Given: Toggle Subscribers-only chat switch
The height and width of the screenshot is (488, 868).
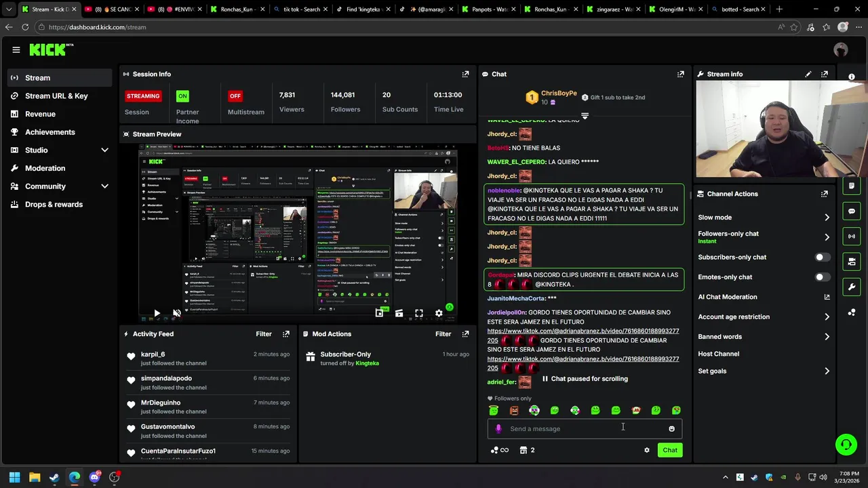Looking at the screenshot, I should click(x=822, y=258).
